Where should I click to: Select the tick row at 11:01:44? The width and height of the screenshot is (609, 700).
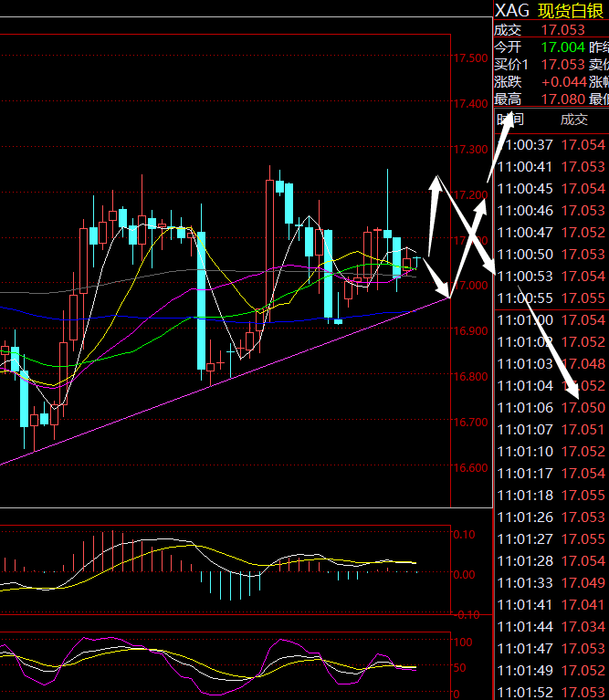tap(551, 626)
